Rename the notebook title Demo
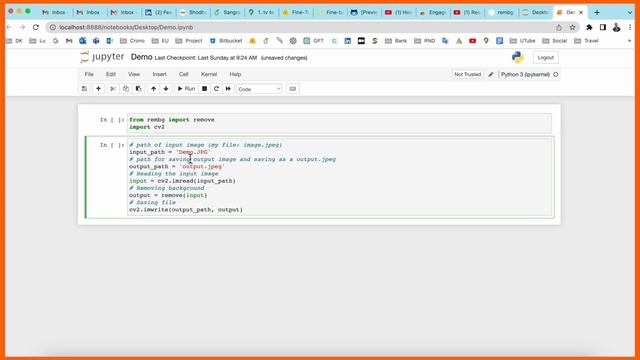Viewport: 640px width, 360px height. coord(141,57)
